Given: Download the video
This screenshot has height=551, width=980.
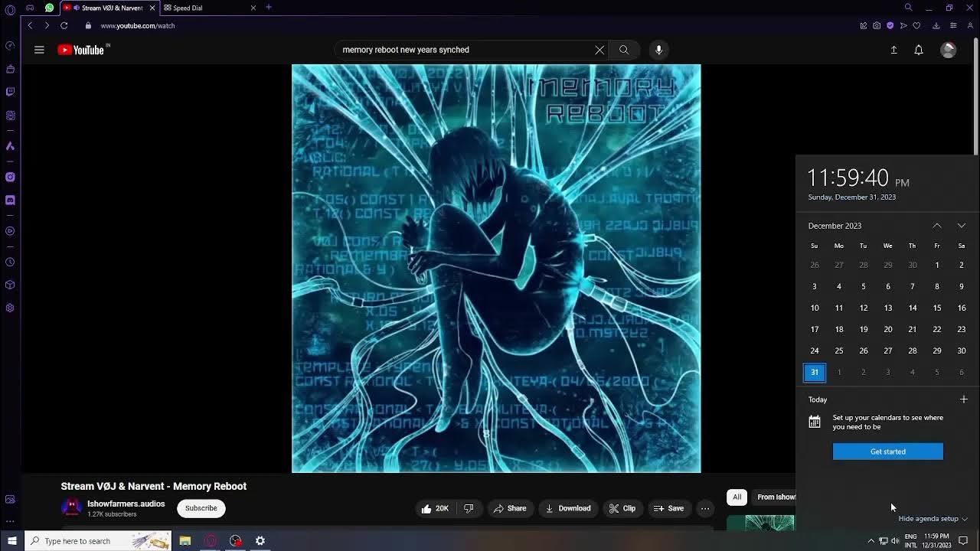Looking at the screenshot, I should [568, 508].
